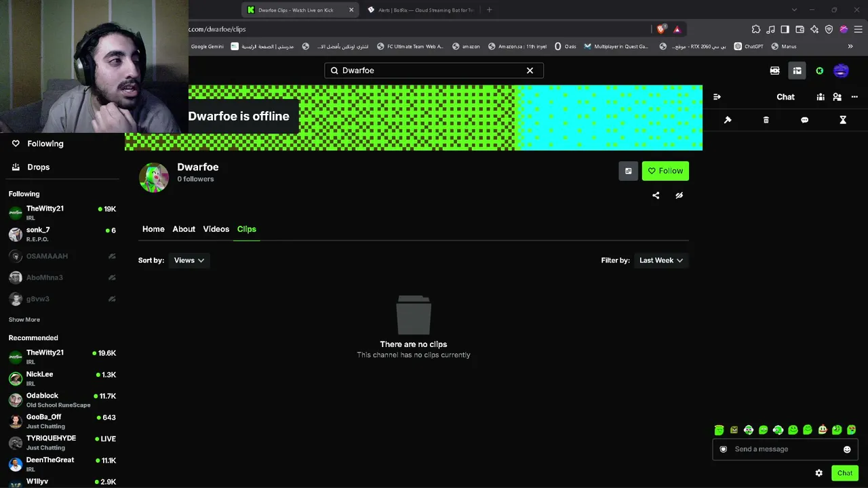Close the Dwarfoe Clips browser tab
Viewport: 868px width, 488px height.
pos(351,10)
